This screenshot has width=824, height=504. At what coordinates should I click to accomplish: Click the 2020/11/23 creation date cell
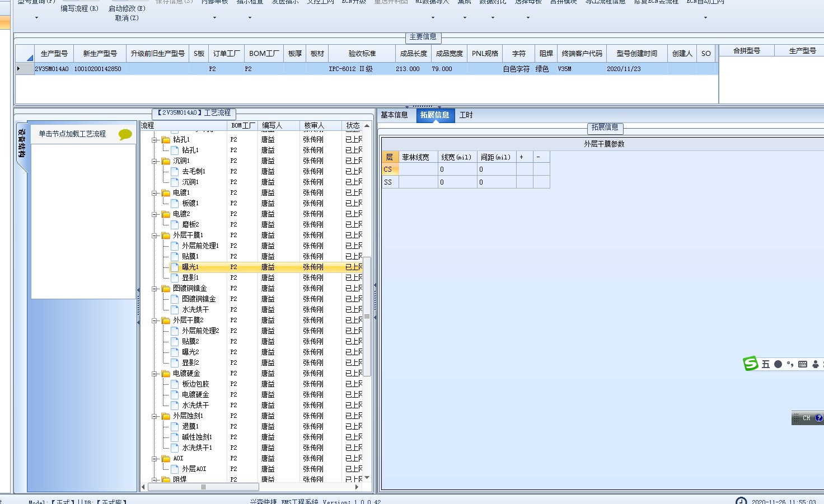[637, 69]
